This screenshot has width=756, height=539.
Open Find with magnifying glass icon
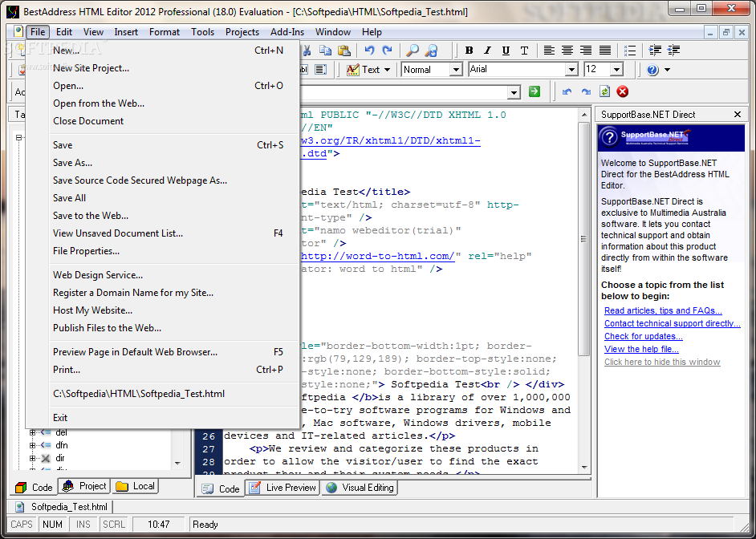click(x=413, y=50)
